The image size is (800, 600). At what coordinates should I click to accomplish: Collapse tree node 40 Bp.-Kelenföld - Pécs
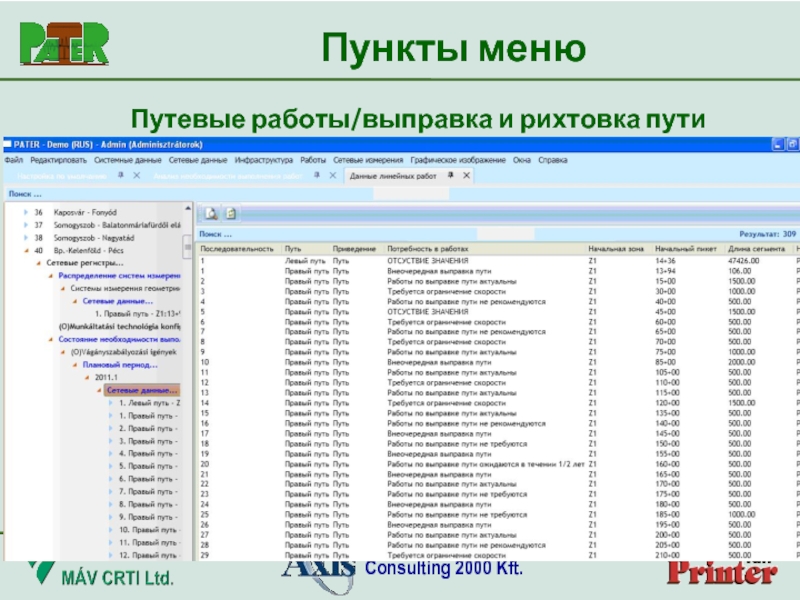[24, 250]
